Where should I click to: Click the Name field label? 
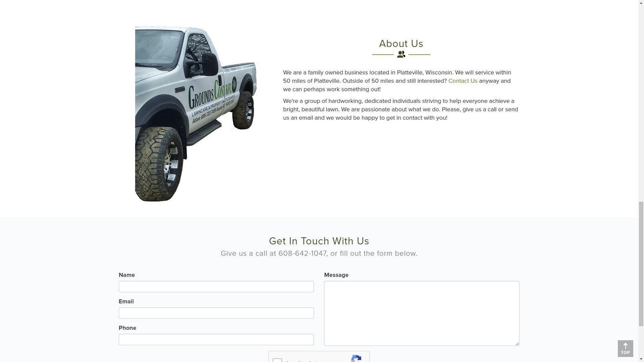tap(127, 275)
